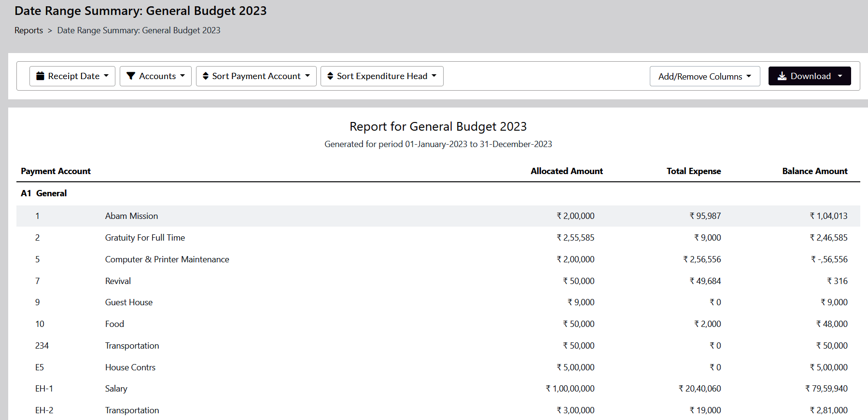This screenshot has width=868, height=420.
Task: Click the A1 General group heading
Action: click(x=44, y=193)
